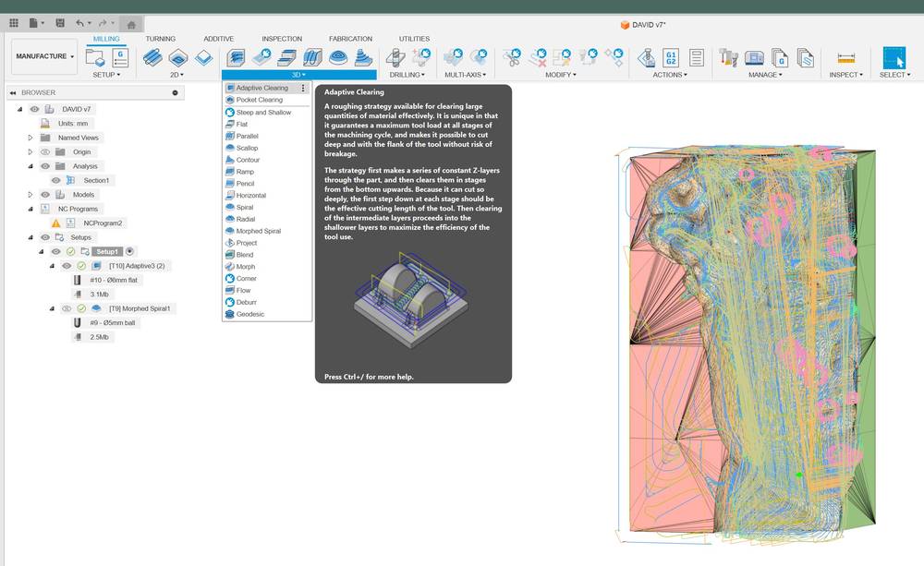Activate Setup1 radio button

(x=130, y=251)
